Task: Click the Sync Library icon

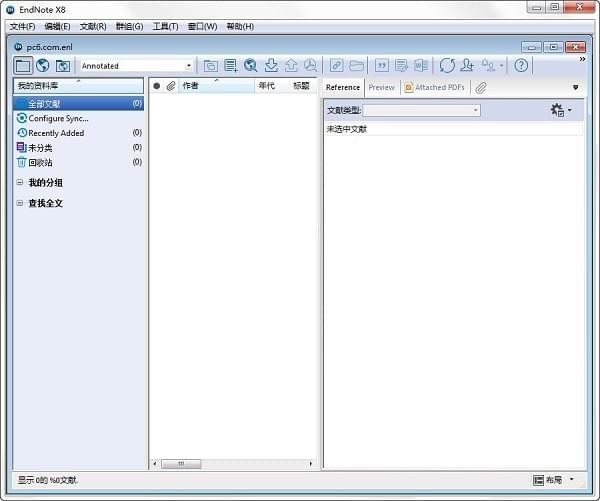Action: (x=447, y=66)
